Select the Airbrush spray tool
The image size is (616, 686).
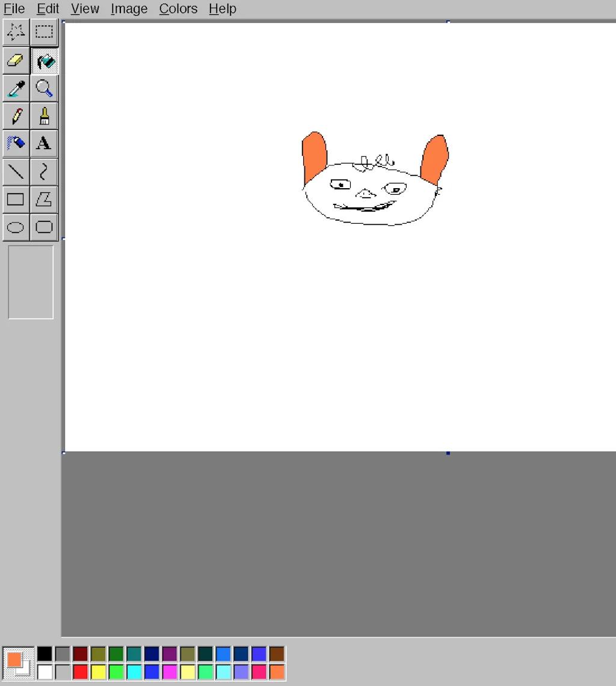pyautogui.click(x=16, y=143)
